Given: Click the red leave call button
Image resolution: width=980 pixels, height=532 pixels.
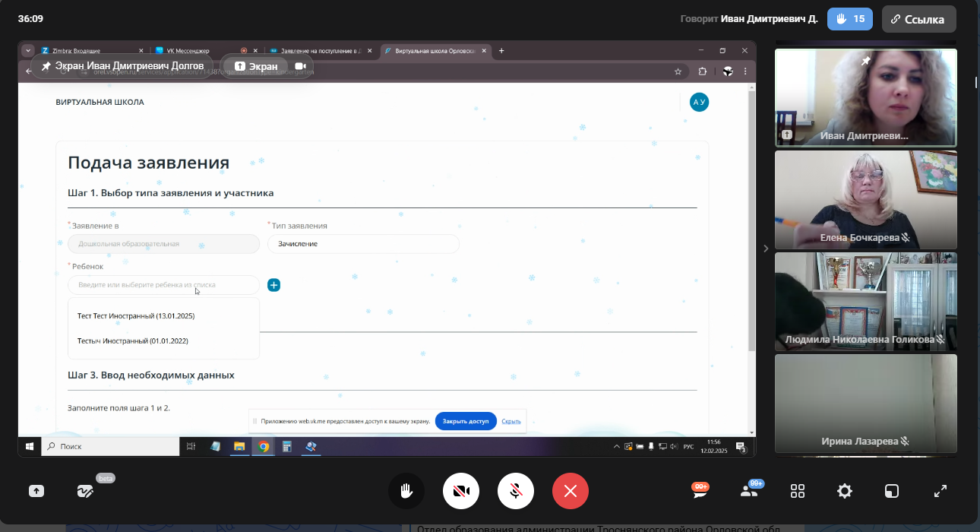Looking at the screenshot, I should (571, 491).
